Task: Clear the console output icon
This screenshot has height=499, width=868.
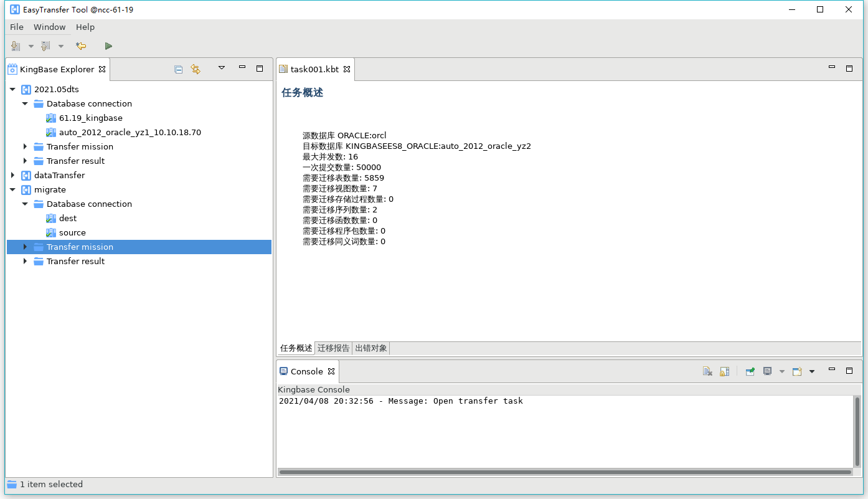Action: pyautogui.click(x=707, y=371)
